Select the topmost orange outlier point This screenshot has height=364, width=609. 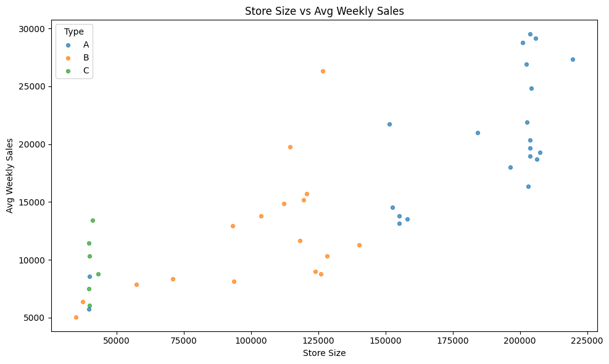coord(323,71)
